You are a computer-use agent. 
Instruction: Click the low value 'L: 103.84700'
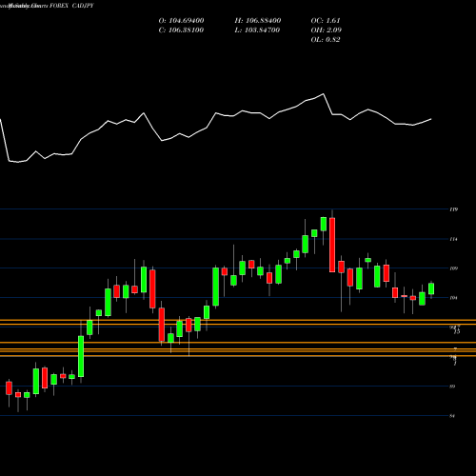coord(257,30)
